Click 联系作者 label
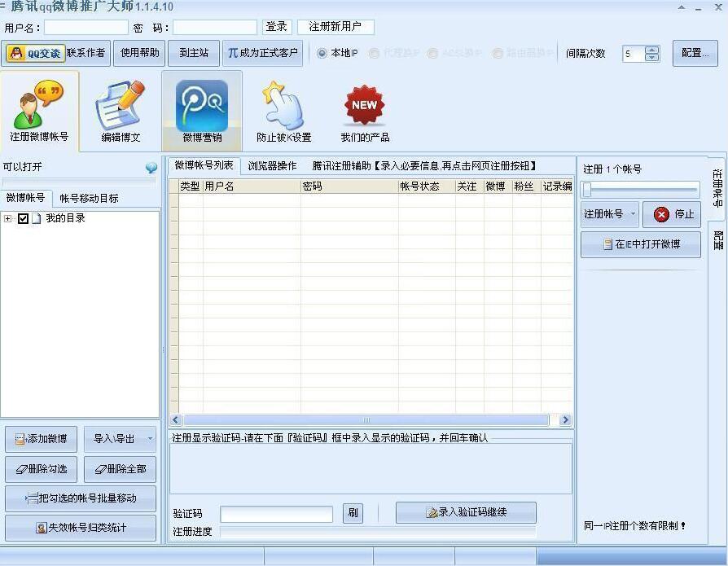The image size is (728, 566). click(86, 54)
